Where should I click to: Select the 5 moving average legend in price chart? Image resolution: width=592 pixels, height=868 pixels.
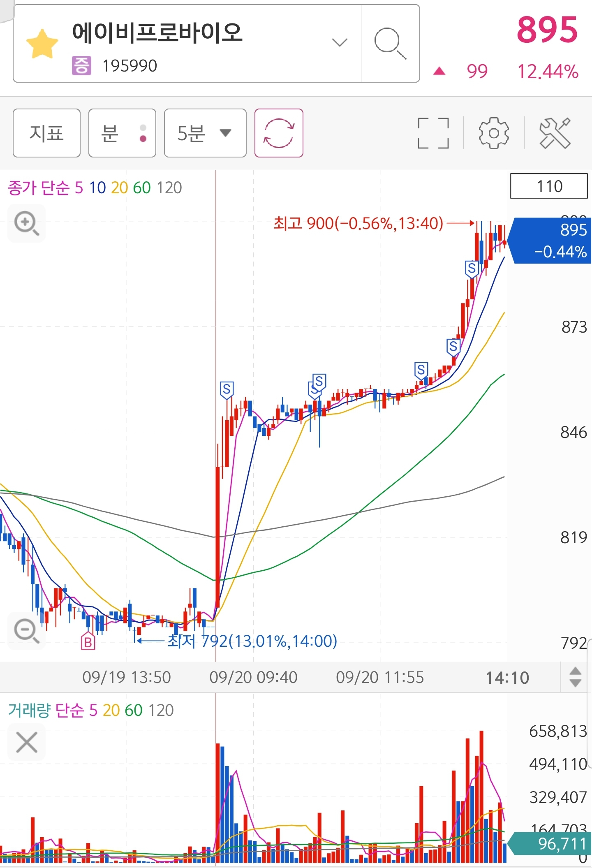point(79,188)
